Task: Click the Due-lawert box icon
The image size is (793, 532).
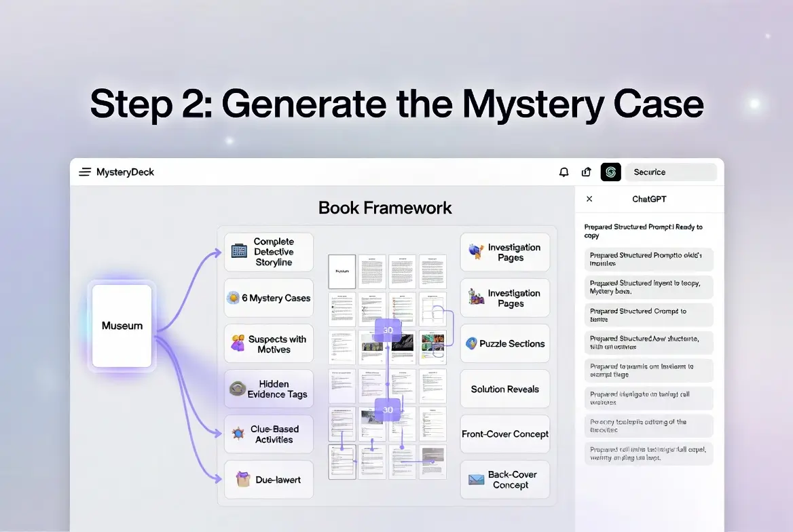Action: pos(243,478)
